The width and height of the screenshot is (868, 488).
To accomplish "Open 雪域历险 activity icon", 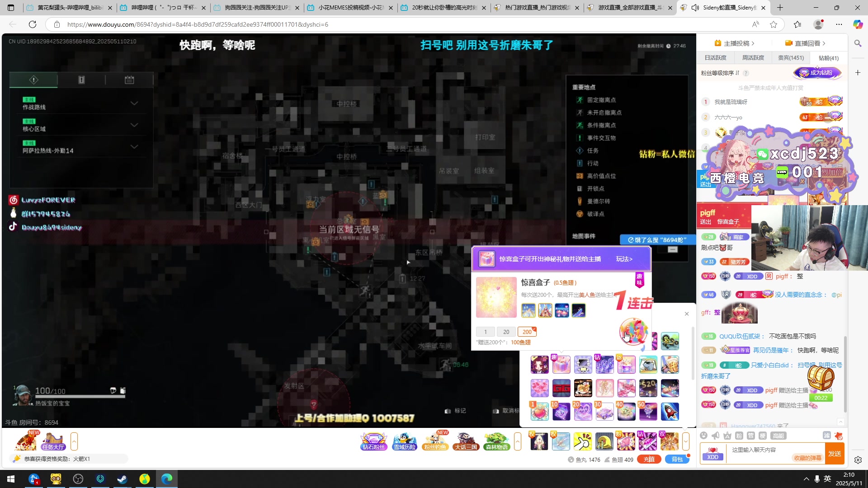I will 404,441.
